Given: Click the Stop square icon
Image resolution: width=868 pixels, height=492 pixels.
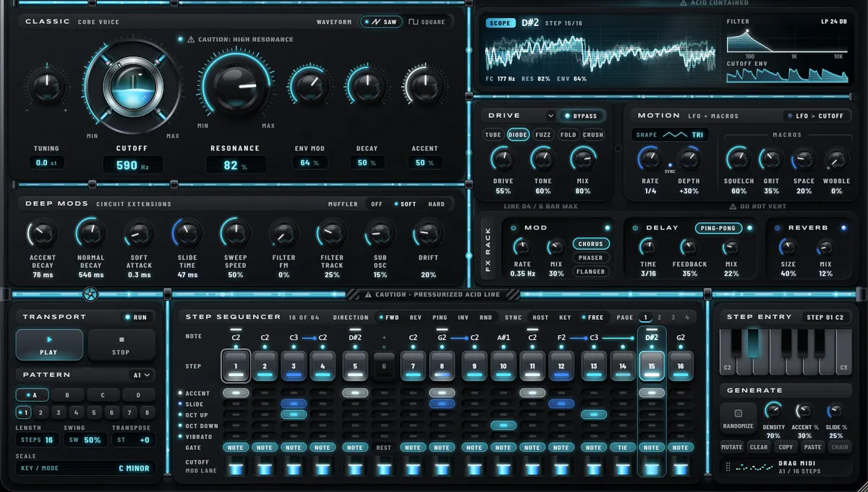Looking at the screenshot, I should coord(122,339).
